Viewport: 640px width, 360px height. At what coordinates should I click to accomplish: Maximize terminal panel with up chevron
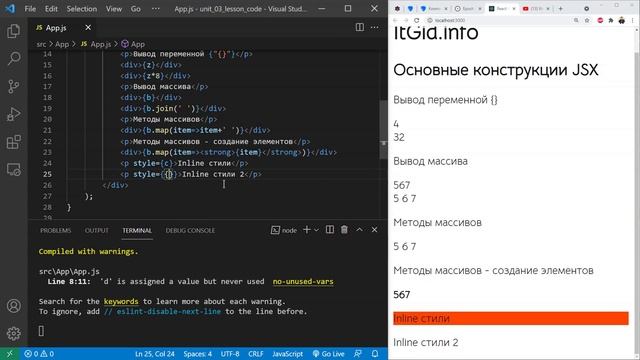tap(359, 230)
